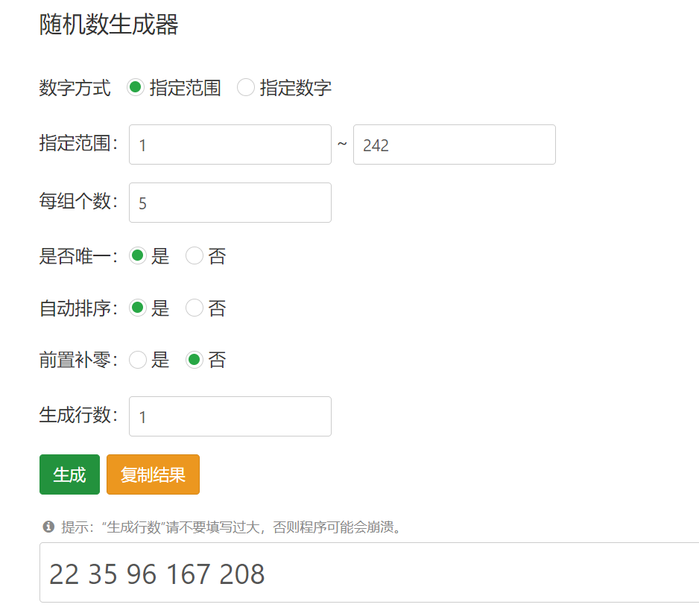Choose 是 for 自动排序
Image resolution: width=699 pixels, height=616 pixels.
(138, 308)
